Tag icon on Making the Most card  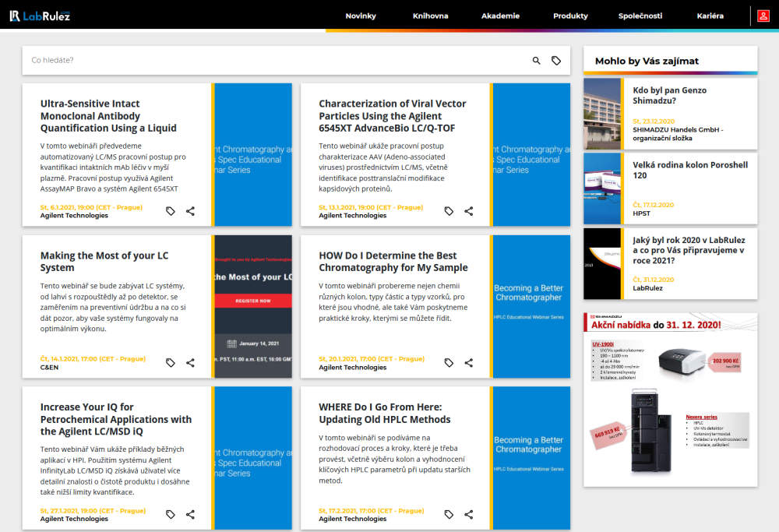coord(171,363)
